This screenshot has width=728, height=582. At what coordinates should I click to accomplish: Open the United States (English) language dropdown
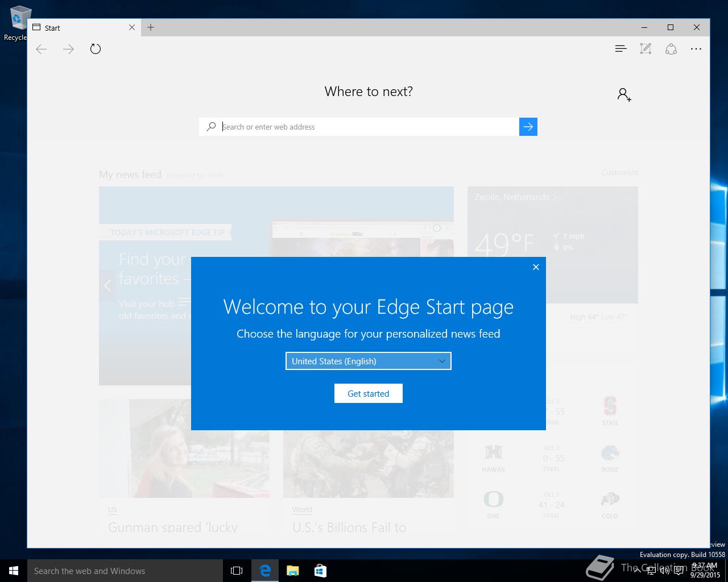pos(369,361)
